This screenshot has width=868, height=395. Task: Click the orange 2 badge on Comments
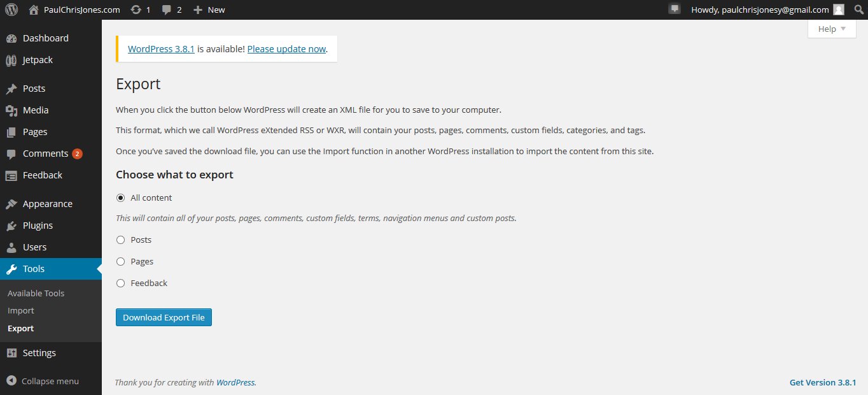(77, 154)
